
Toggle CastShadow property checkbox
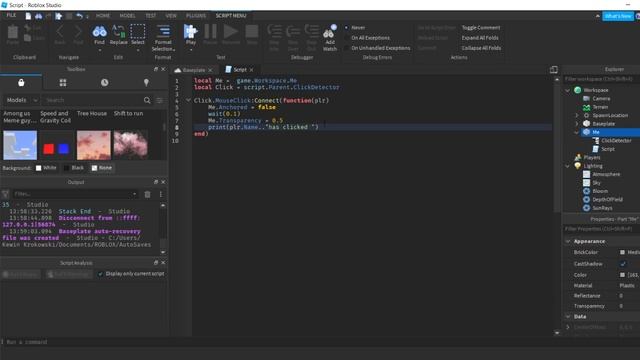point(623,264)
